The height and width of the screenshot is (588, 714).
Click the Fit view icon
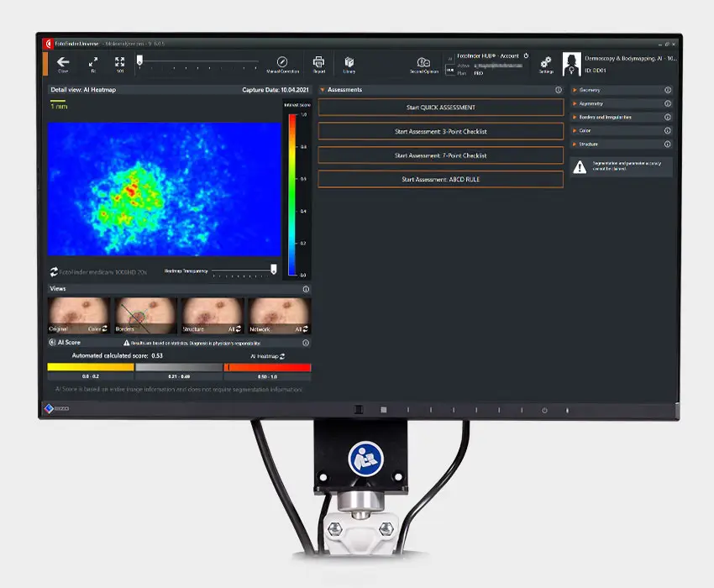[x=93, y=61]
